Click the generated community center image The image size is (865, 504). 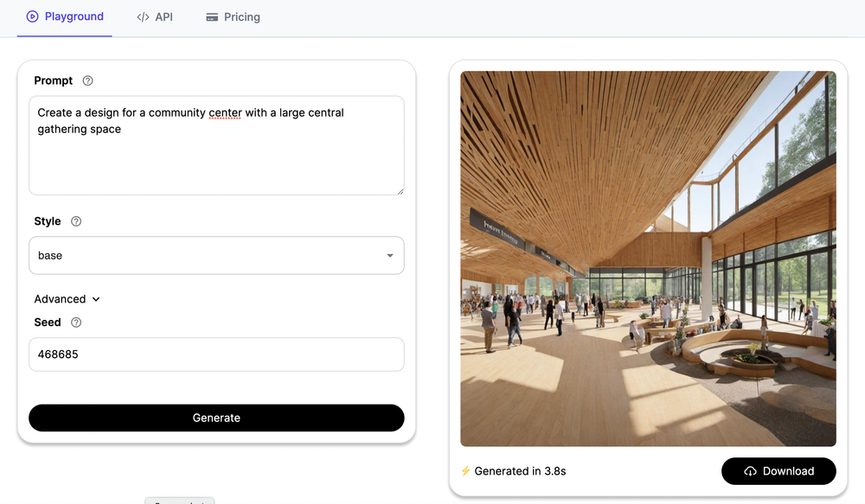tap(648, 257)
